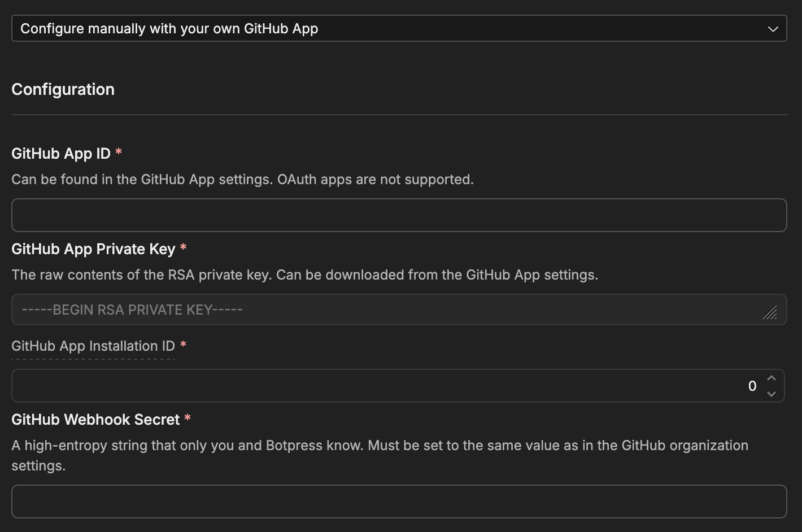This screenshot has width=802, height=532.
Task: Click the 'GitHub App Private Key' label
Action: (93, 249)
